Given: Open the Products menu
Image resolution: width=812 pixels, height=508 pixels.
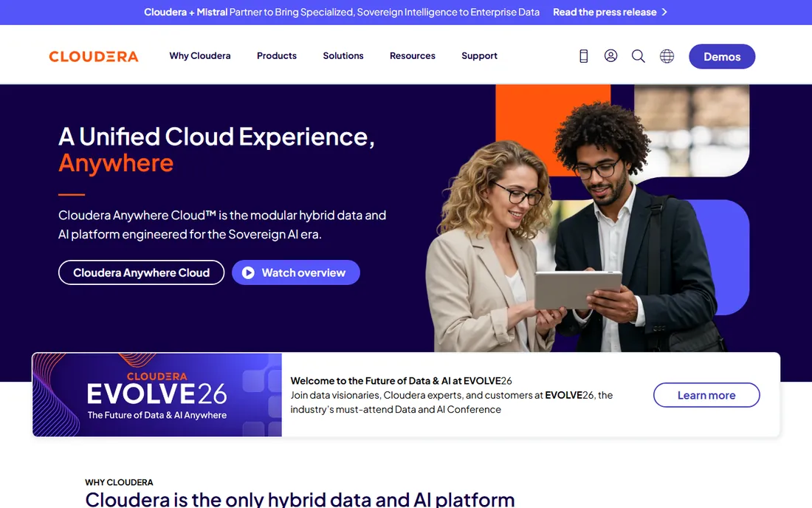Looking at the screenshot, I should pyautogui.click(x=277, y=55).
